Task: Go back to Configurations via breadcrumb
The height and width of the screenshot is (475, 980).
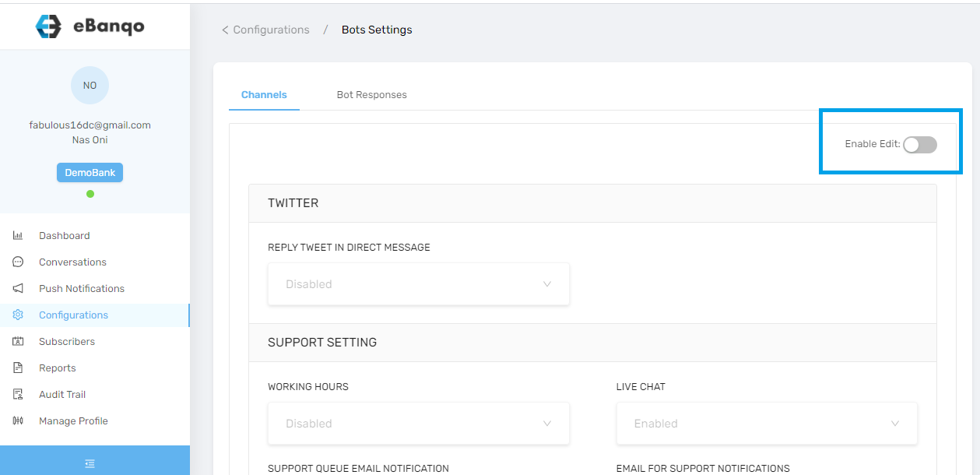Action: tap(265, 30)
